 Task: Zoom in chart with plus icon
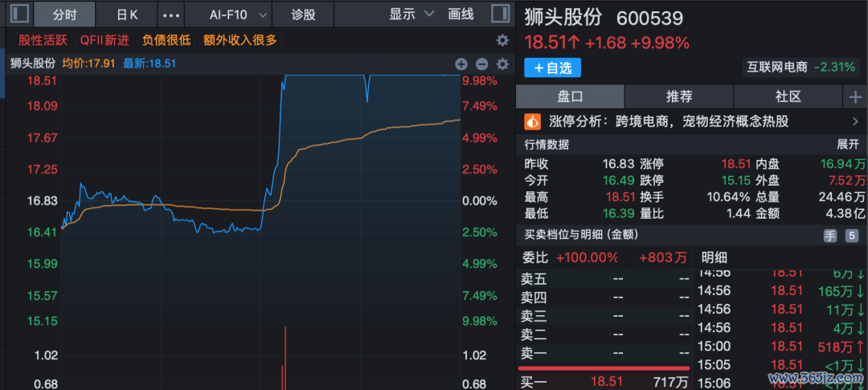(x=461, y=64)
